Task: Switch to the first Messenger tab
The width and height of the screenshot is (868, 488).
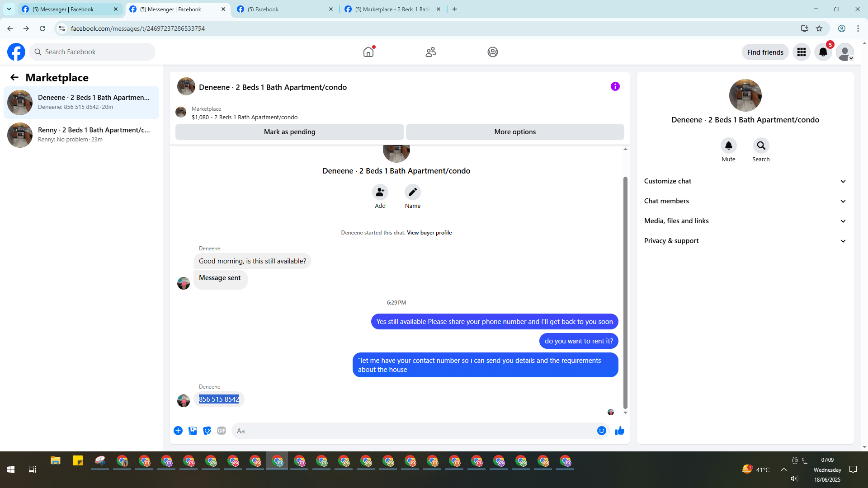Action: [x=70, y=9]
